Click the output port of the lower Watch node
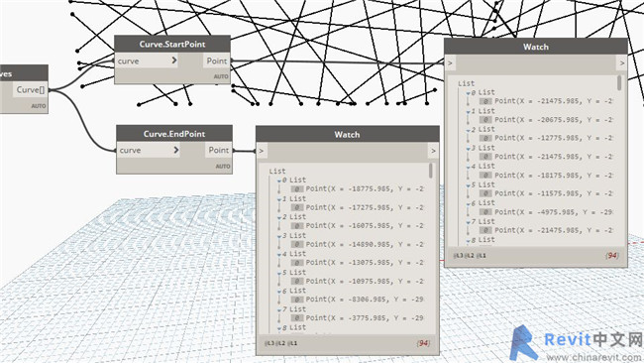This screenshot has height=363, width=644. click(433, 151)
